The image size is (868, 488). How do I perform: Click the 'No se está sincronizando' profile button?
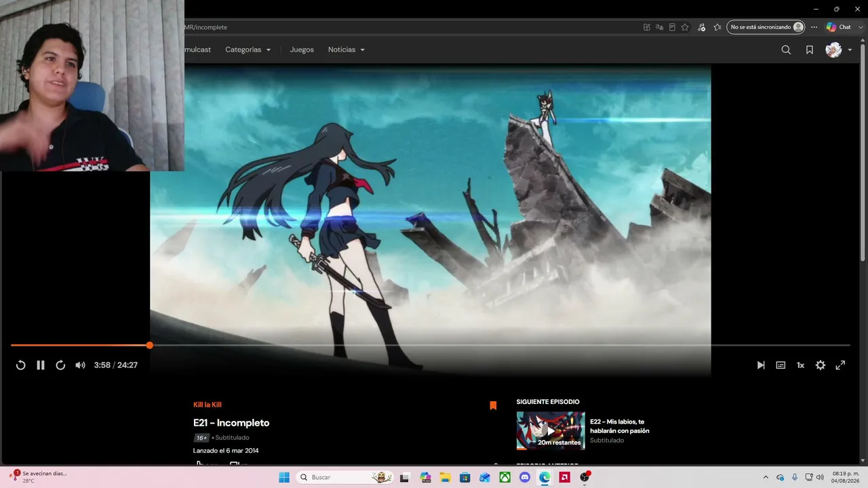point(766,27)
